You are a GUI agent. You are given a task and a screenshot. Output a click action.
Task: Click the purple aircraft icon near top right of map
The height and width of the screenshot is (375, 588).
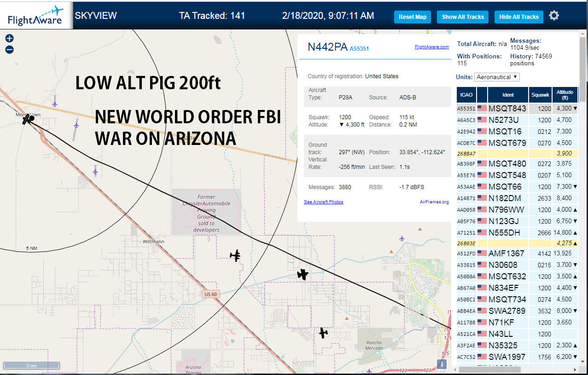(402, 238)
